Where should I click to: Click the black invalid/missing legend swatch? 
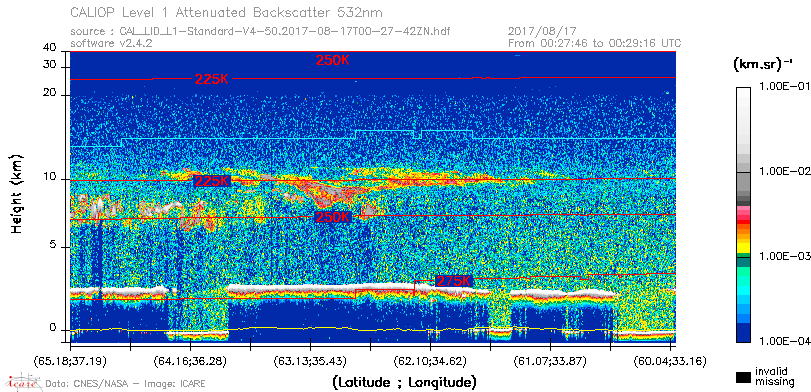(x=743, y=377)
